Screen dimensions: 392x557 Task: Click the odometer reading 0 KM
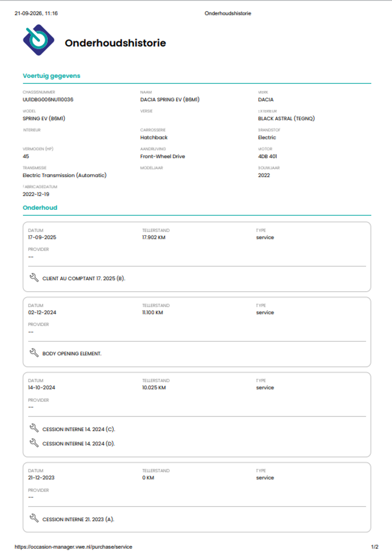[148, 478]
